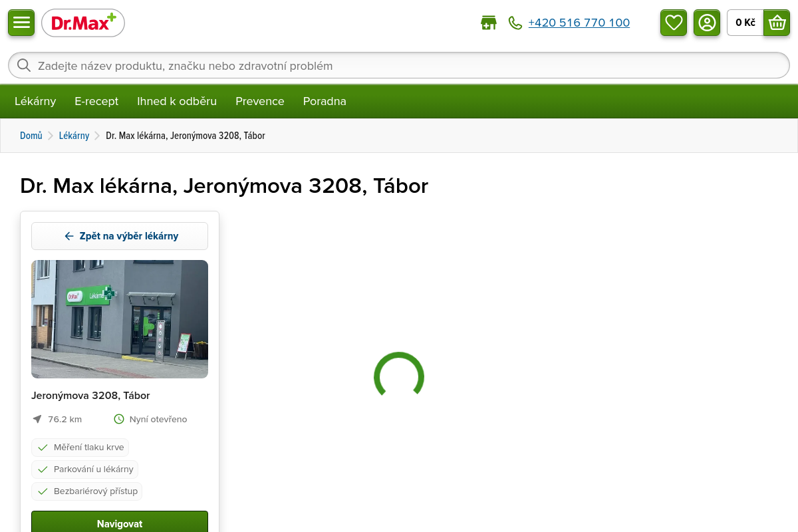Click Bezbariérový přístup tag
Screen dimensions: 798x532
(x=86, y=491)
